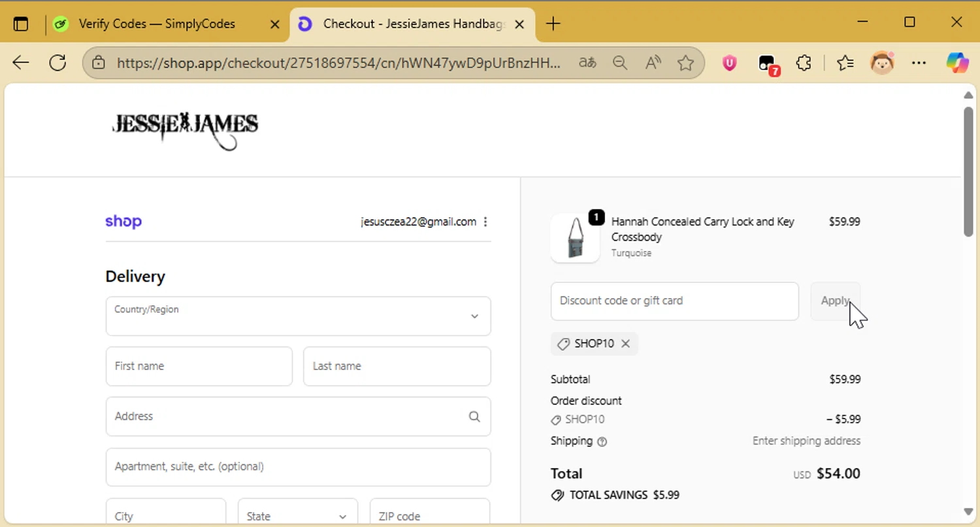Open the Read aloud icon

pos(653,63)
